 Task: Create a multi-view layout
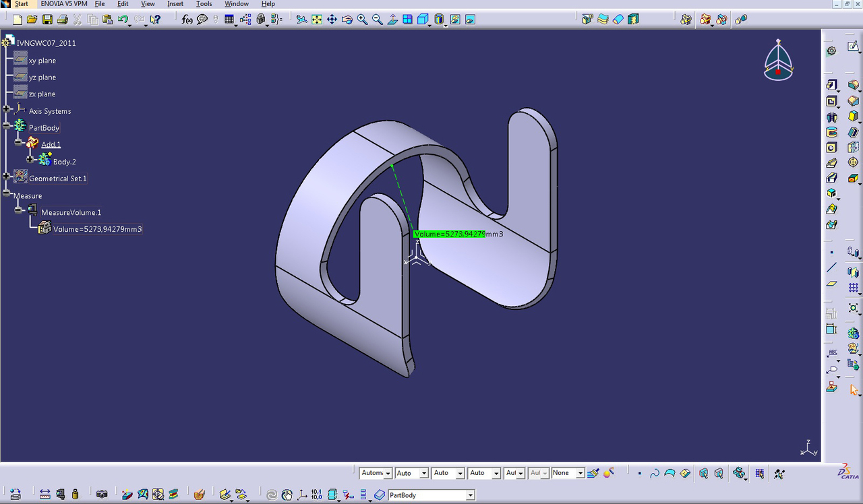[407, 20]
